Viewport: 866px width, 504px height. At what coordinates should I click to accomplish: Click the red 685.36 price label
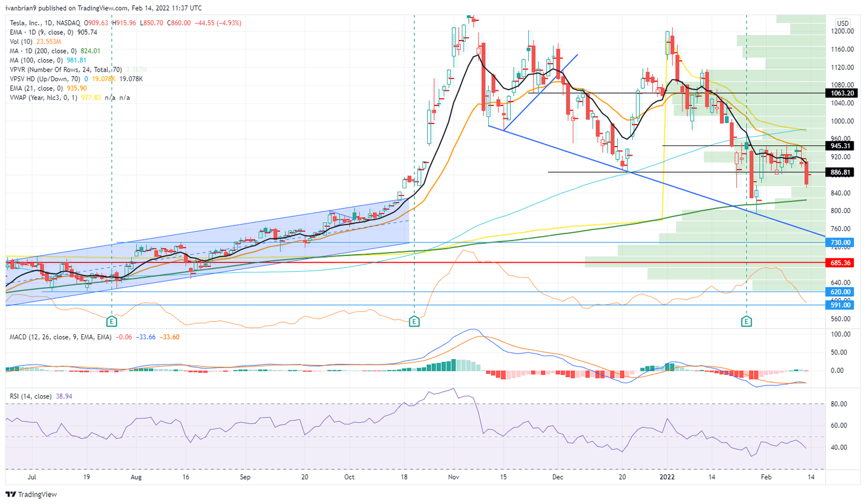(x=840, y=263)
